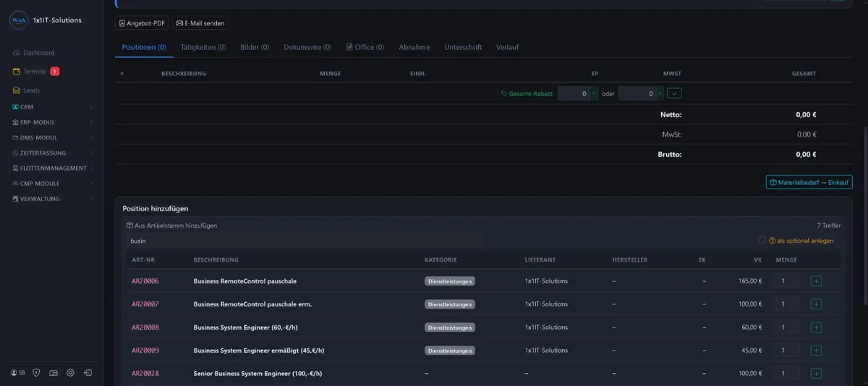Click Materialbedarf → Einkauf button

click(809, 182)
